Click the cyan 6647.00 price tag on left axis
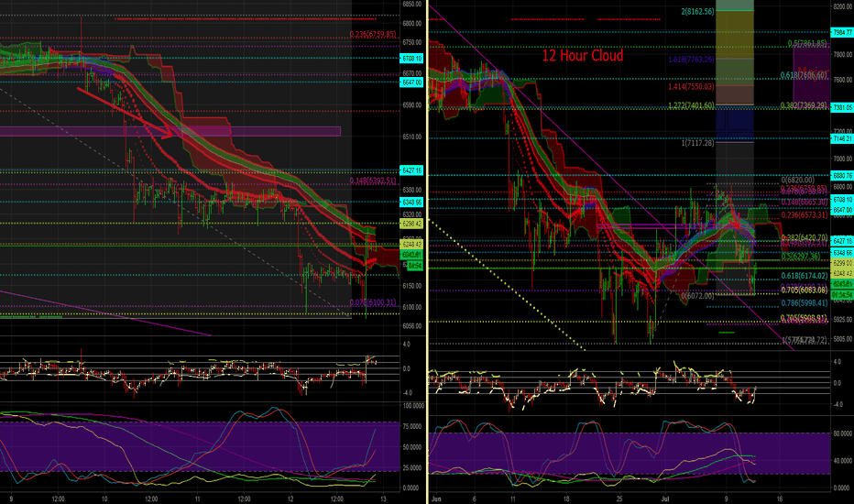The image size is (854, 504). click(x=411, y=82)
